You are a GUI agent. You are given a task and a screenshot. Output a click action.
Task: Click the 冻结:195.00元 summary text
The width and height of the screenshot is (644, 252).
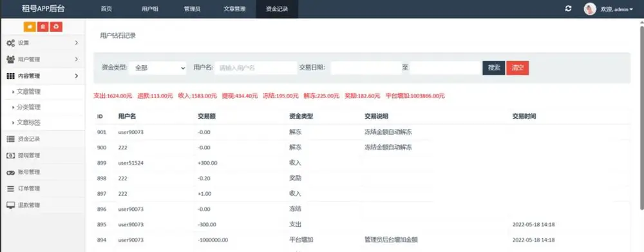281,96
